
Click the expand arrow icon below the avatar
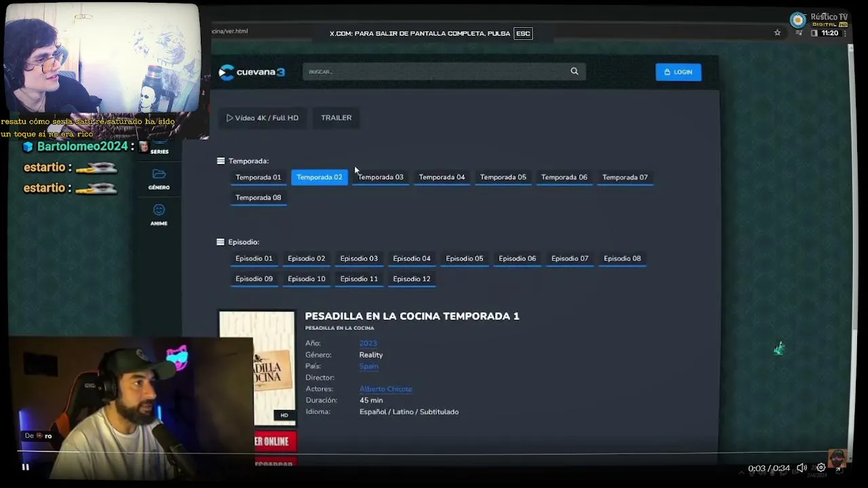coord(838,469)
